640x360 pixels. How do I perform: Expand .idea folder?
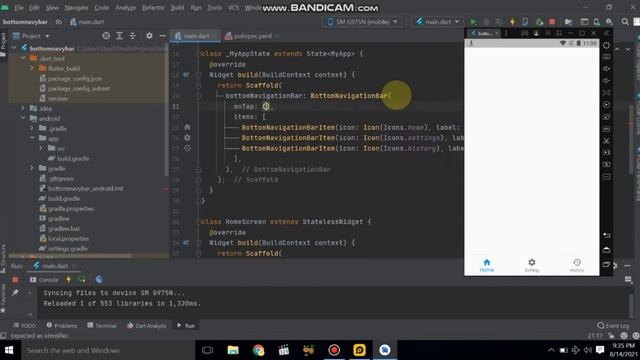pos(23,109)
